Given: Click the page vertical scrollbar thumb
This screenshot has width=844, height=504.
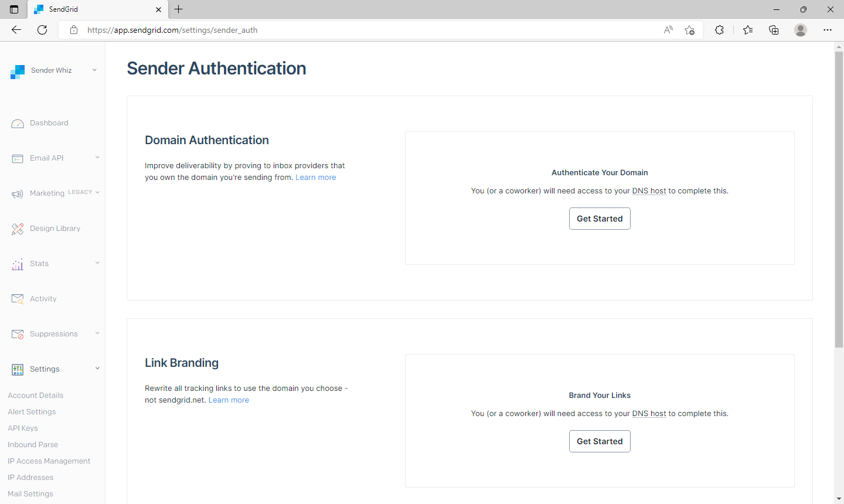Looking at the screenshot, I should pos(839,199).
